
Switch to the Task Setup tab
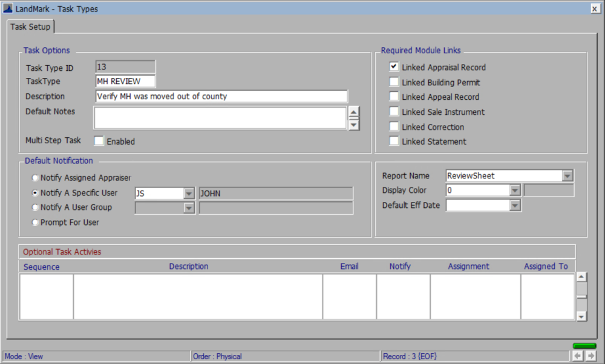(30, 27)
